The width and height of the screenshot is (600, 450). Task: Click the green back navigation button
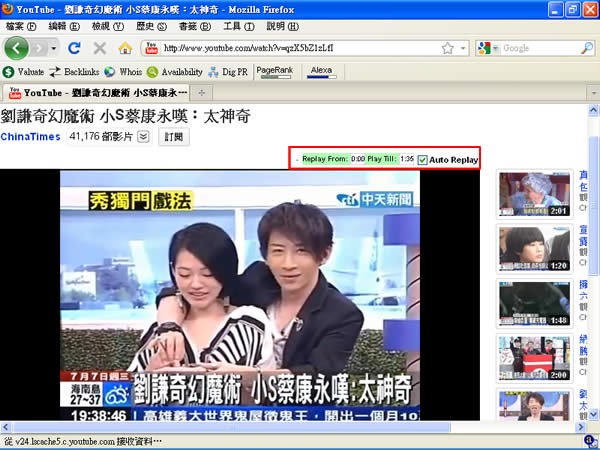[17, 48]
